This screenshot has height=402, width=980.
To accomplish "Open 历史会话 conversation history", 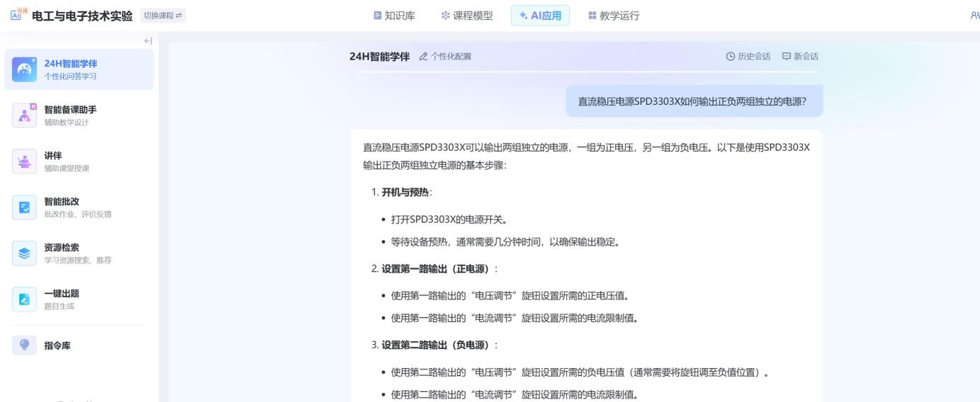I will click(748, 57).
